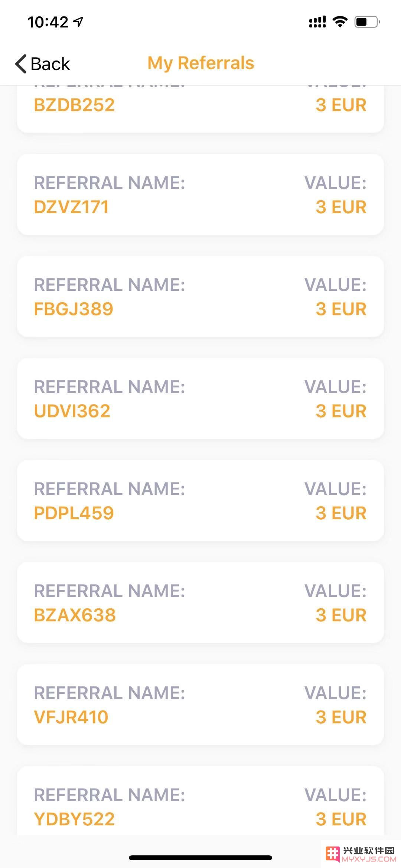Open the BZAX638 referral entry
401x868 pixels.
pos(200,602)
